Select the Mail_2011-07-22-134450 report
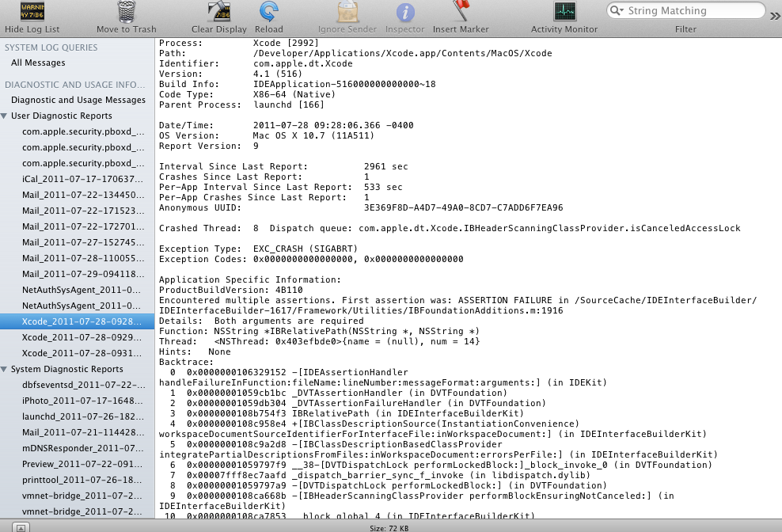Screen dimensions: 782x532 point(78,195)
